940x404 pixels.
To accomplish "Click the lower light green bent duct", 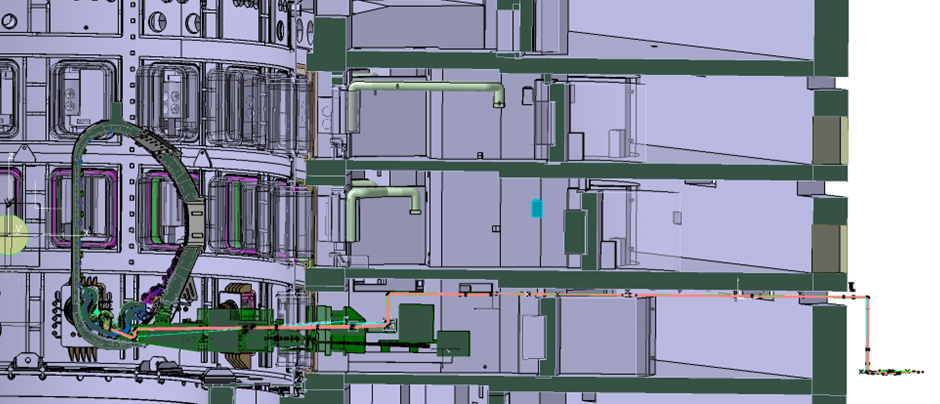I will tap(380, 193).
